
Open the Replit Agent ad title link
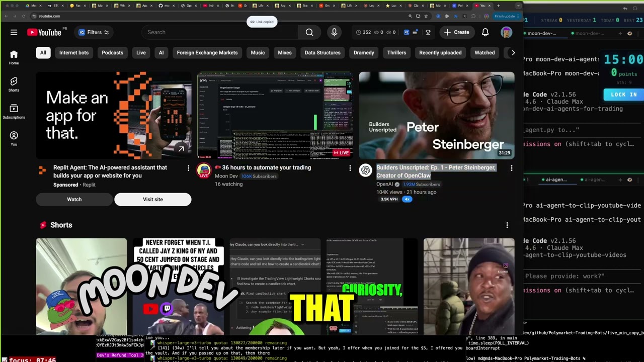(110, 171)
